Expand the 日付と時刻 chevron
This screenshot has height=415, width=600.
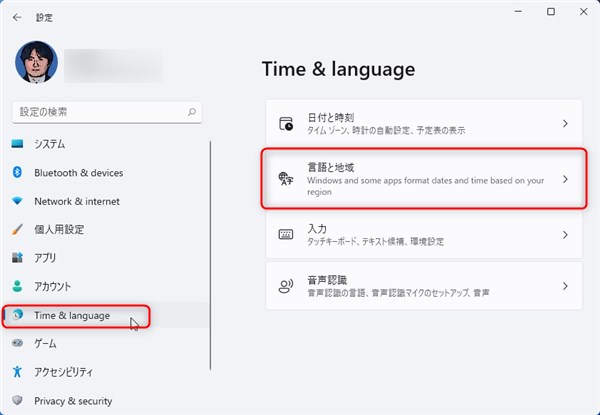pos(565,124)
